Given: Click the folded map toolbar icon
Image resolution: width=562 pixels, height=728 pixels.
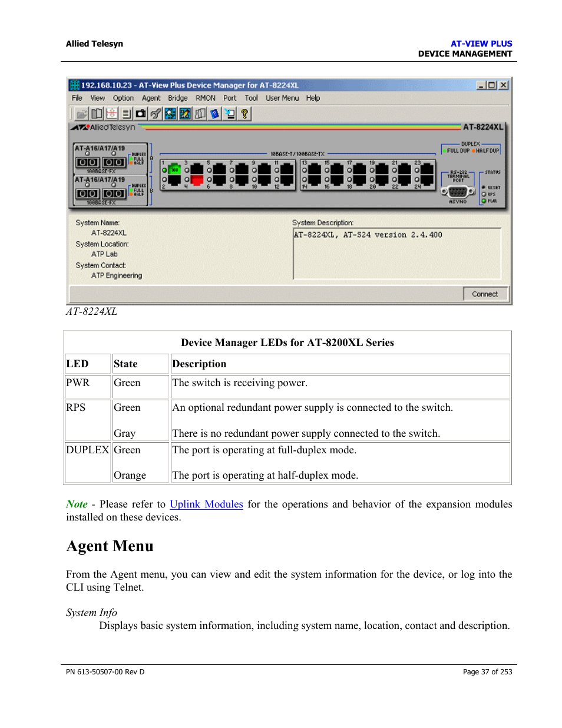Looking at the screenshot, I should coord(200,114).
